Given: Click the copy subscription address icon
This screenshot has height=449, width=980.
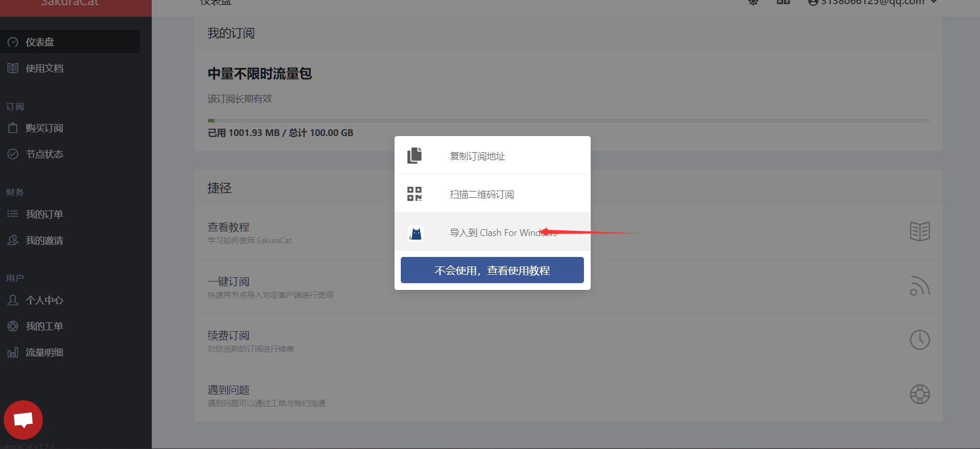Looking at the screenshot, I should coord(414,155).
